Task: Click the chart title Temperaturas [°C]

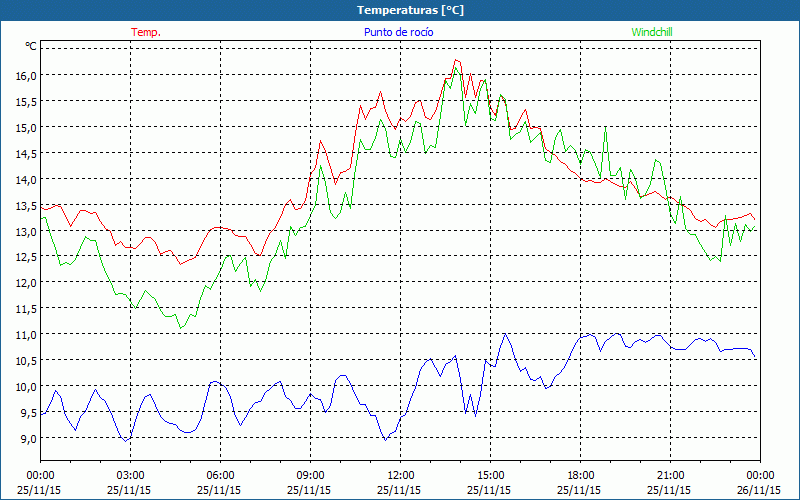Action: coord(410,10)
